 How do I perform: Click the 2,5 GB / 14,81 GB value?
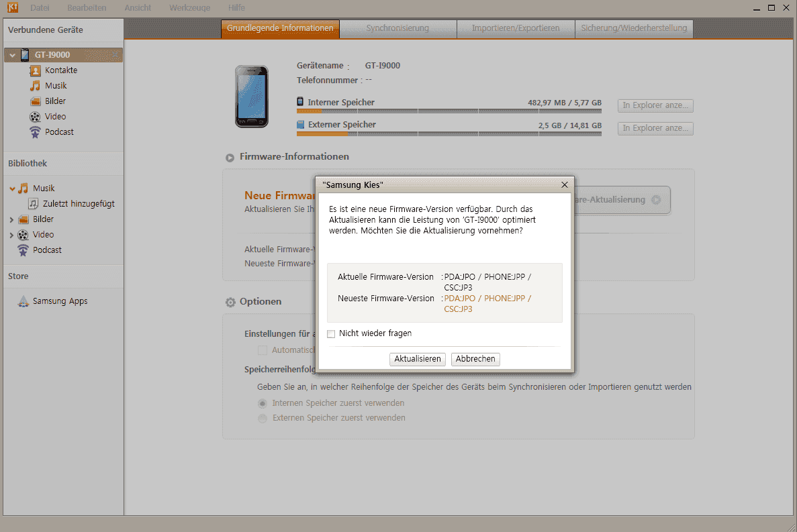(570, 125)
